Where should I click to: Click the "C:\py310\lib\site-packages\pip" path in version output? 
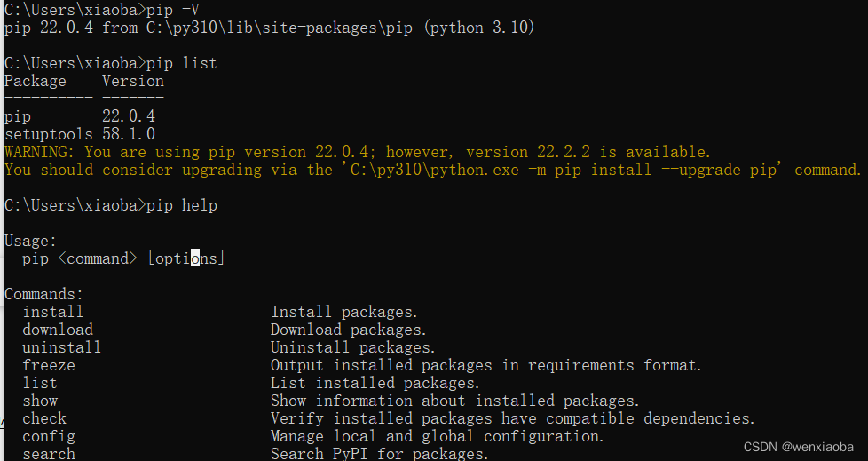click(x=280, y=28)
